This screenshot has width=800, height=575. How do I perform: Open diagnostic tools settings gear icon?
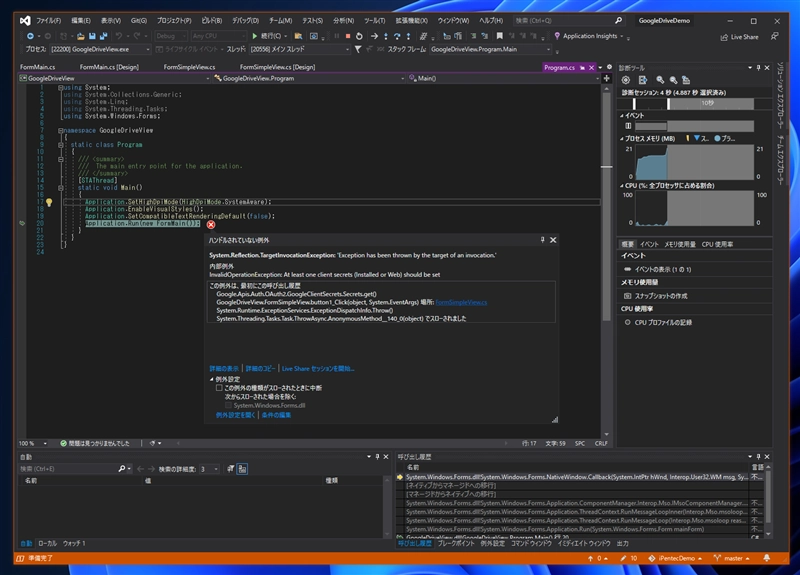[626, 80]
